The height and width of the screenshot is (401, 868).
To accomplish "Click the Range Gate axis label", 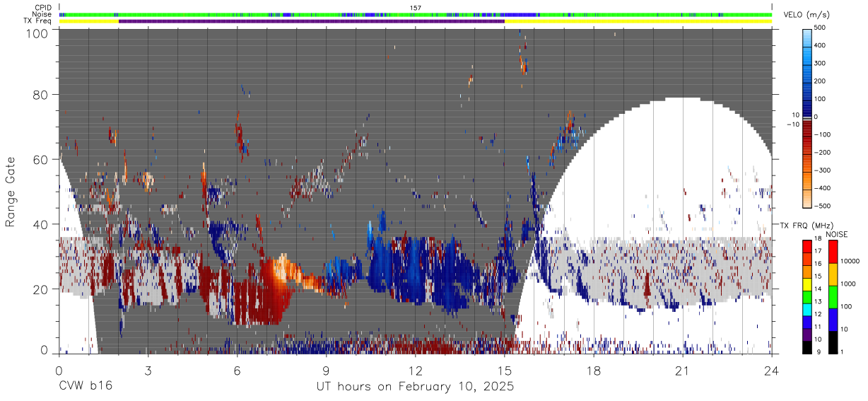I will (x=11, y=192).
